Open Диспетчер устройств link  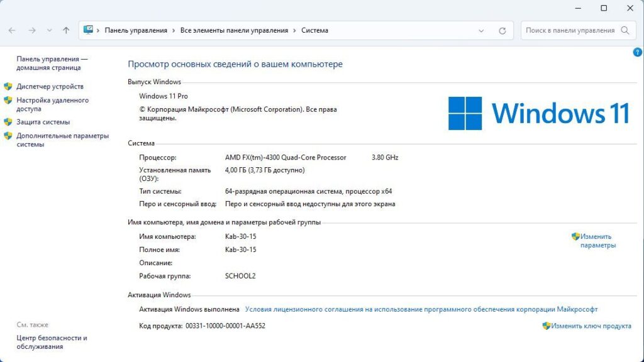[x=50, y=87]
